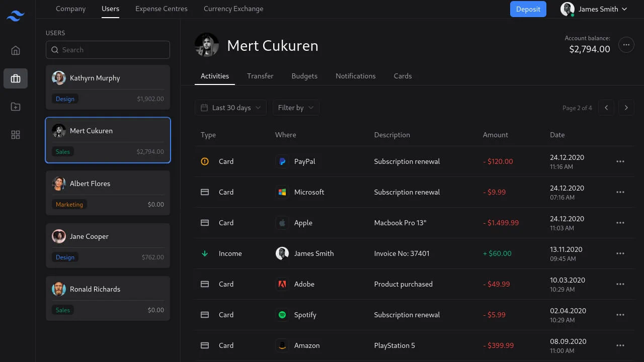Select the Users menu item
The image size is (644, 362).
point(110,9)
